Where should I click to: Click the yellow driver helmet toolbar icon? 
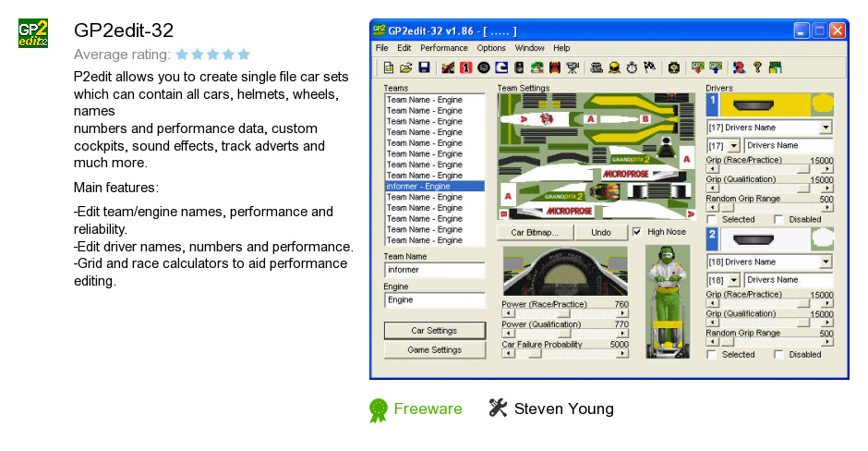click(614, 67)
